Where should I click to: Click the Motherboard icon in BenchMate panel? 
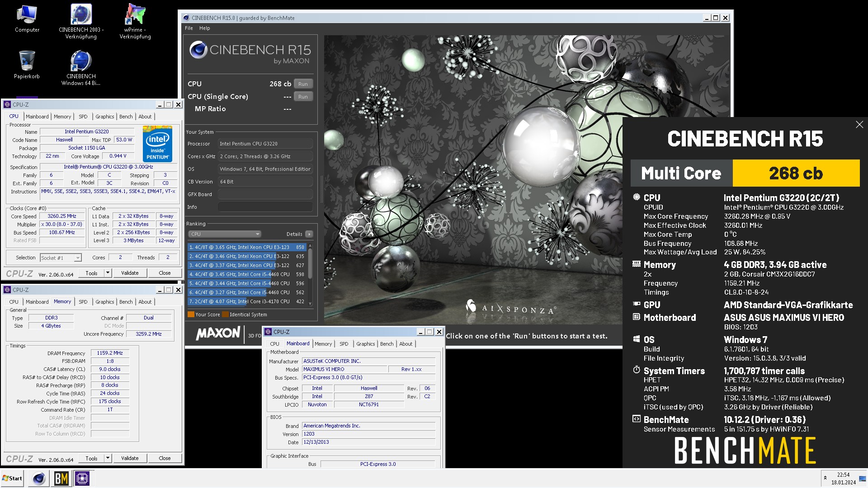pyautogui.click(x=637, y=317)
